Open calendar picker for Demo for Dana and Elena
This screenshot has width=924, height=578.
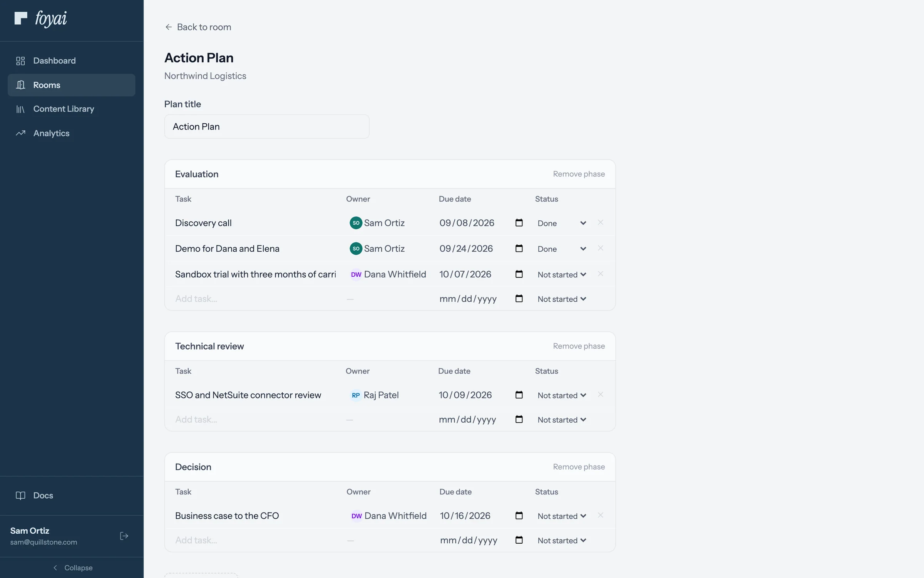tap(519, 249)
